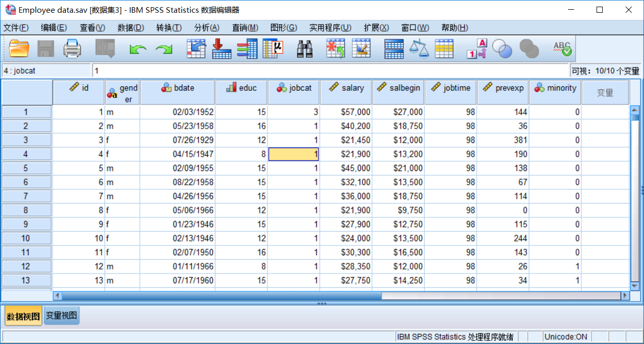Select the gender column header

click(122, 92)
